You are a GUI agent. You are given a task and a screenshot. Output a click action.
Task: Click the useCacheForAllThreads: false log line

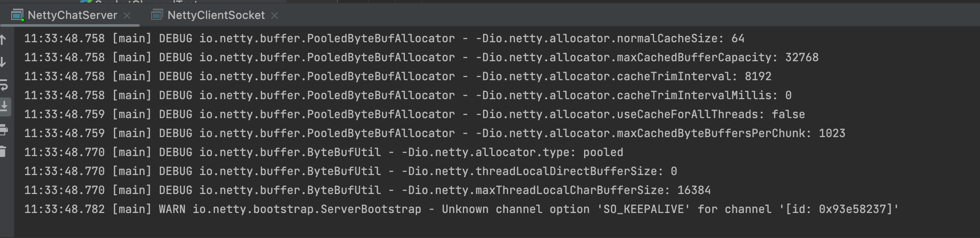pos(414,115)
